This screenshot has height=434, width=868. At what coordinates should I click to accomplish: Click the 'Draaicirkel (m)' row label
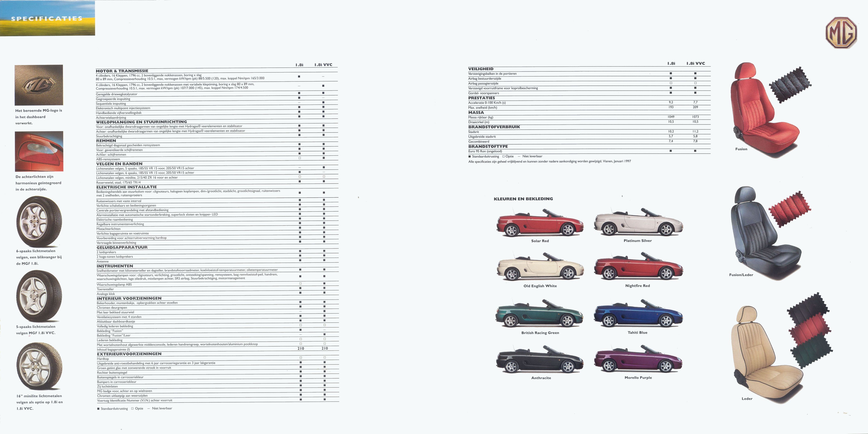(x=479, y=122)
